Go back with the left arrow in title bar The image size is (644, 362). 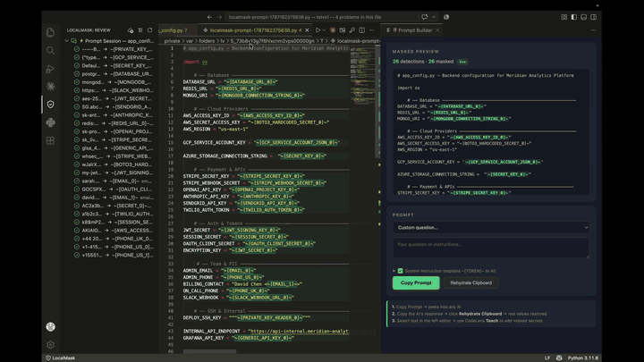tap(209, 17)
